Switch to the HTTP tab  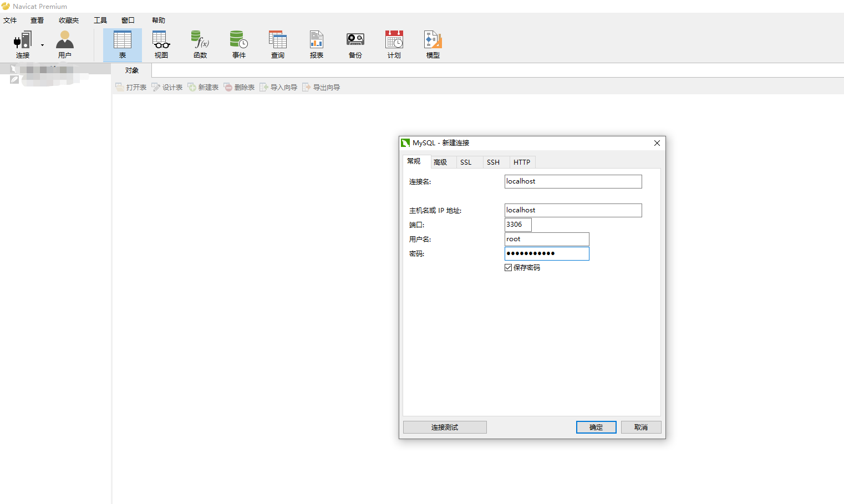[x=522, y=162]
